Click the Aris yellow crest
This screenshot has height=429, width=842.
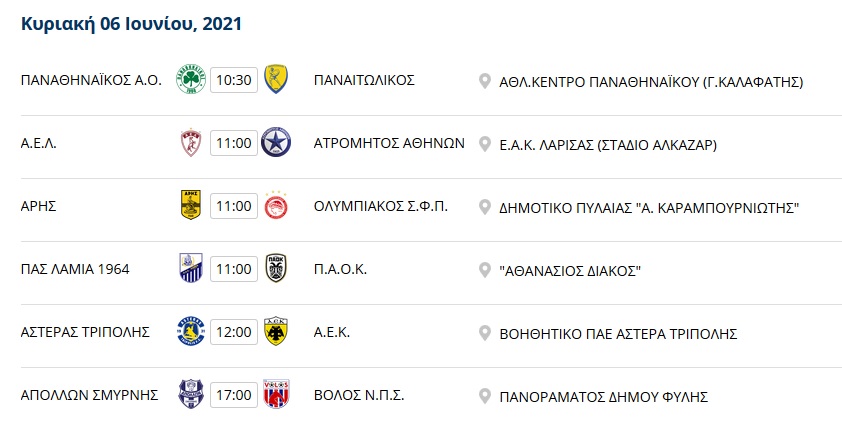[191, 205]
